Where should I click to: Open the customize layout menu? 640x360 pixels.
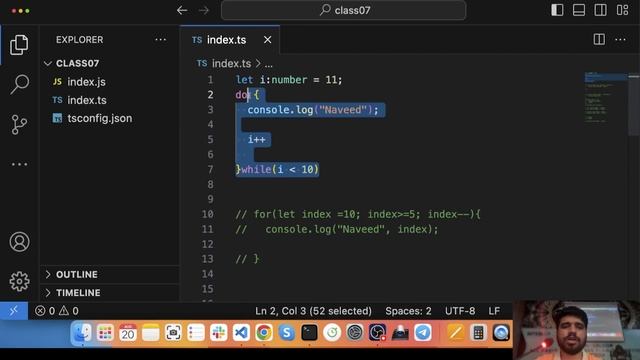point(622,10)
